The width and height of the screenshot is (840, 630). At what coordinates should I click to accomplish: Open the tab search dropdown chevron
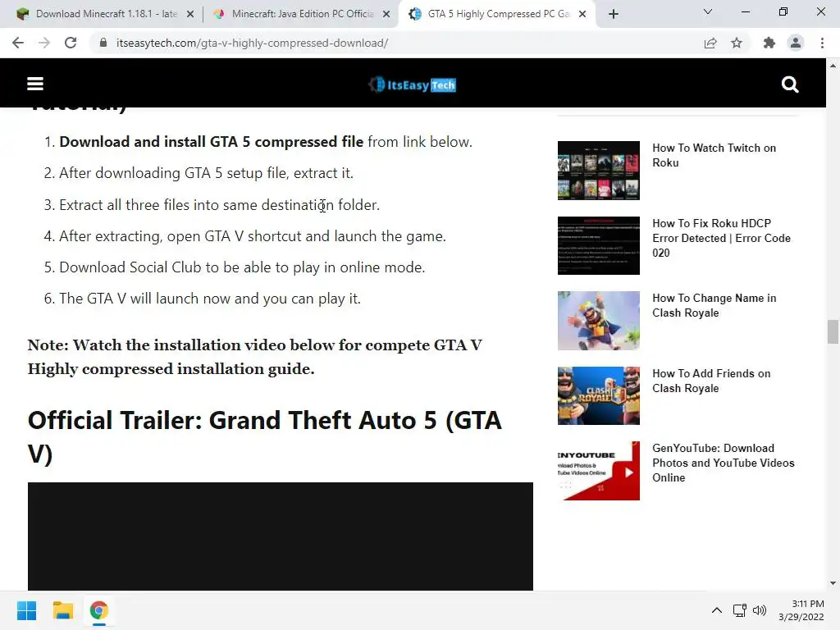708,11
